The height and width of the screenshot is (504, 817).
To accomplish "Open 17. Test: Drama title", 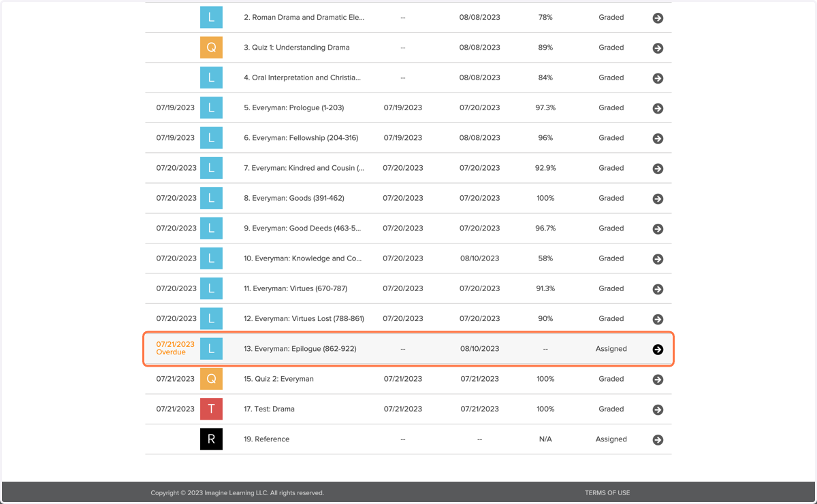I will [x=270, y=409].
